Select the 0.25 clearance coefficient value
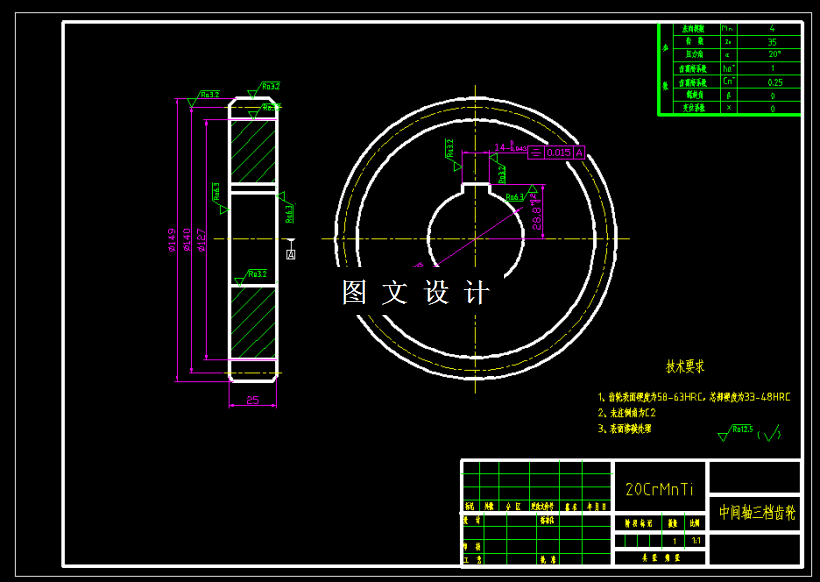 775,83
